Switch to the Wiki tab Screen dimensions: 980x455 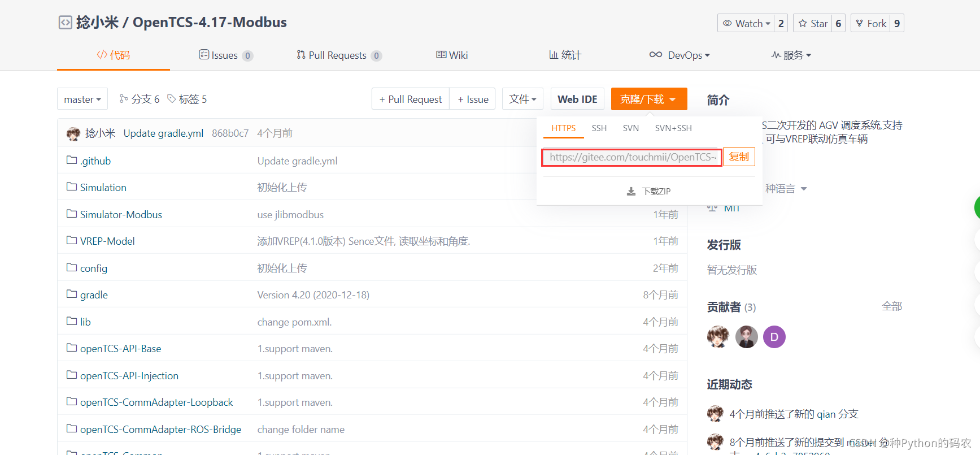coord(452,55)
